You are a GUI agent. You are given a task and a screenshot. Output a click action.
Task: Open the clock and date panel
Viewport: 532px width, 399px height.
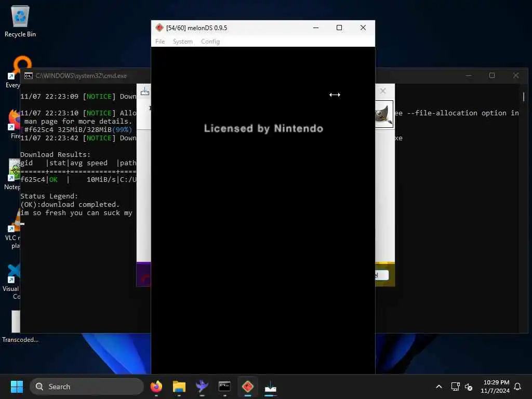pyautogui.click(x=495, y=387)
